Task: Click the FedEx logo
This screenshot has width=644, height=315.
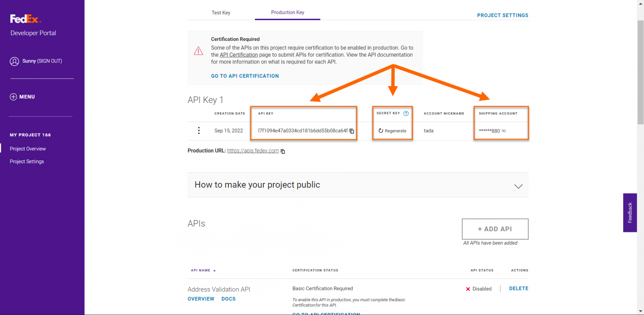Action: point(25,19)
